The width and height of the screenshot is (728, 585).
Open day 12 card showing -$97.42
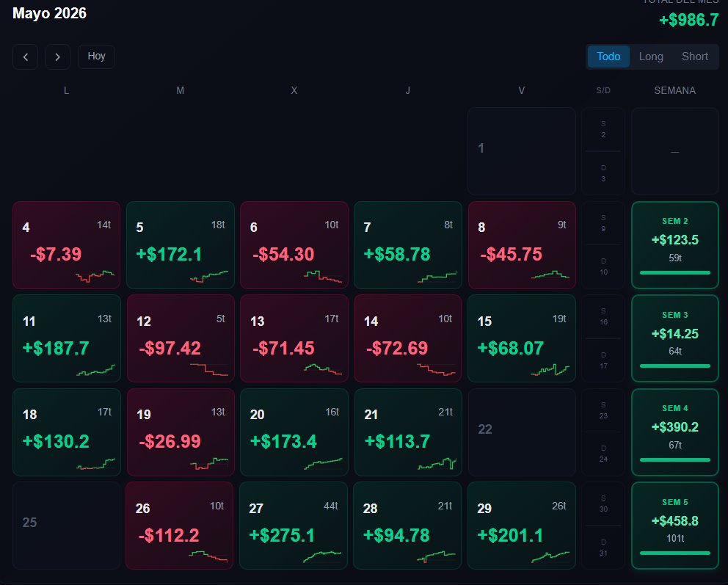point(180,338)
